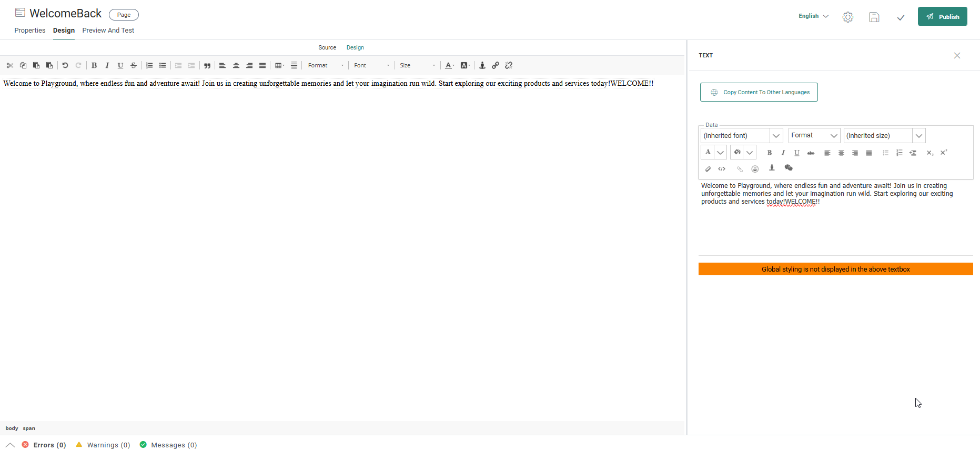Click the Cut scissors icon in editor toolbar
This screenshot has height=450, width=980.
pos(10,65)
